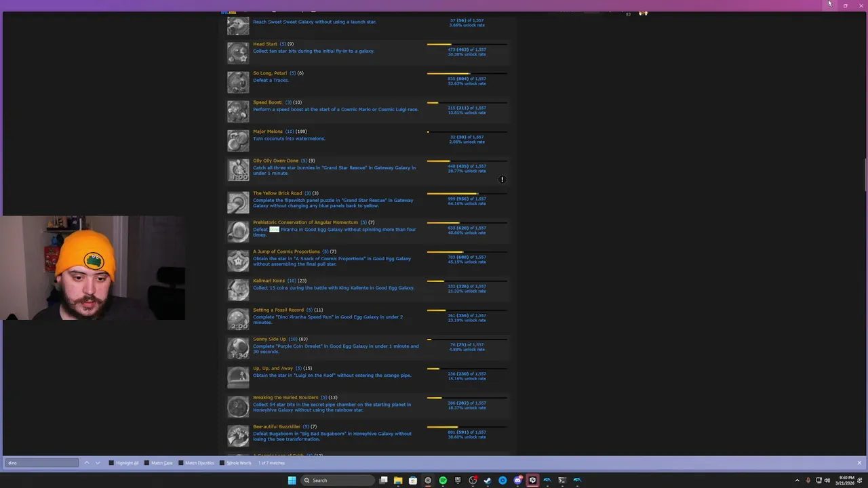The image size is (868, 488).
Task: Click the Sunny Side Up badge icon
Action: [x=238, y=348]
